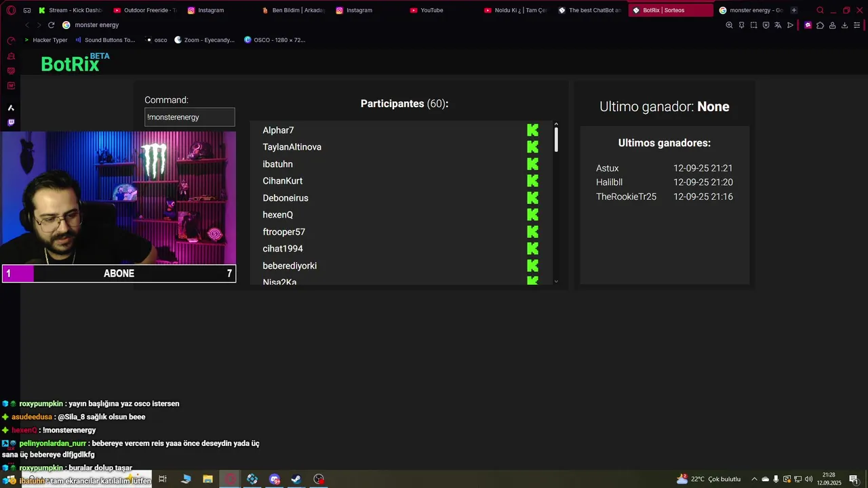
Task: Open the notification center icon
Action: (854, 479)
